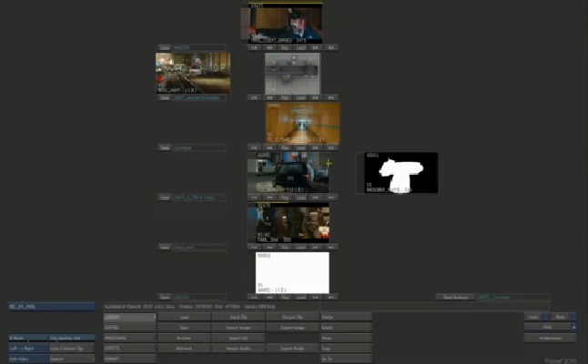Click the Undo button

click(x=533, y=318)
